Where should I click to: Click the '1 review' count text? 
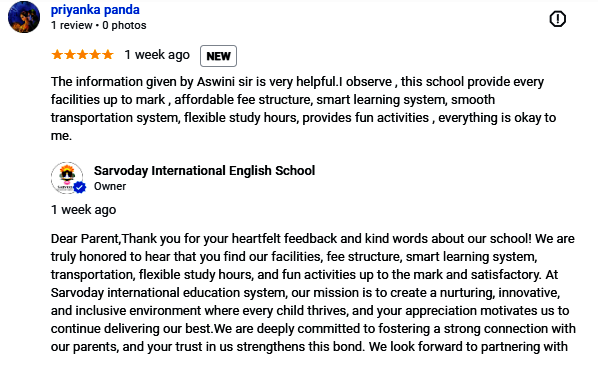[71, 25]
